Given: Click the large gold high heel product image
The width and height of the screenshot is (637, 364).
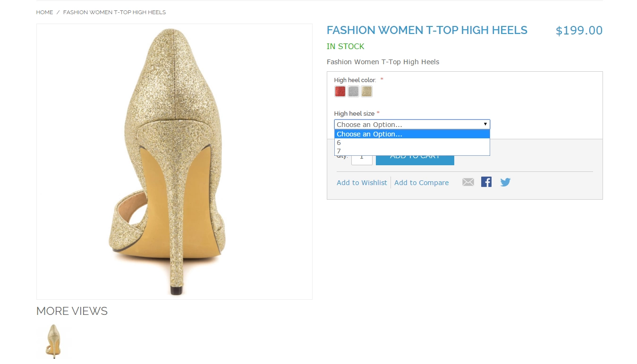Looking at the screenshot, I should [174, 161].
